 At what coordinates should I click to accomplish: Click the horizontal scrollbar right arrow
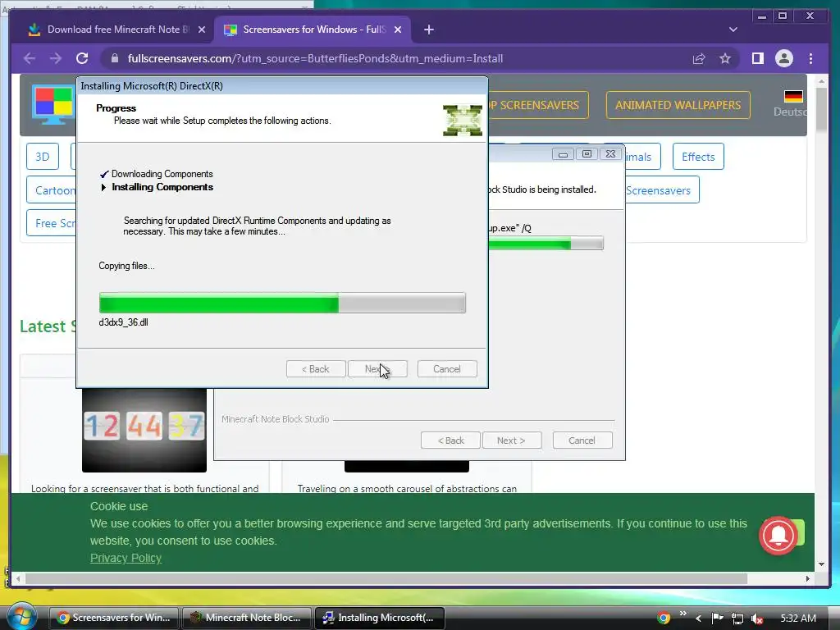[x=808, y=578]
